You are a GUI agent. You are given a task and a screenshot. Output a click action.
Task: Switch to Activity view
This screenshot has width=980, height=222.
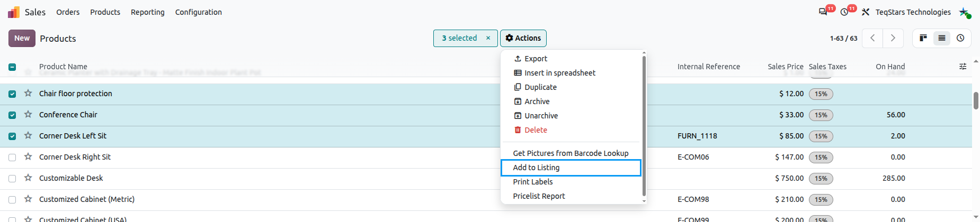(x=960, y=38)
